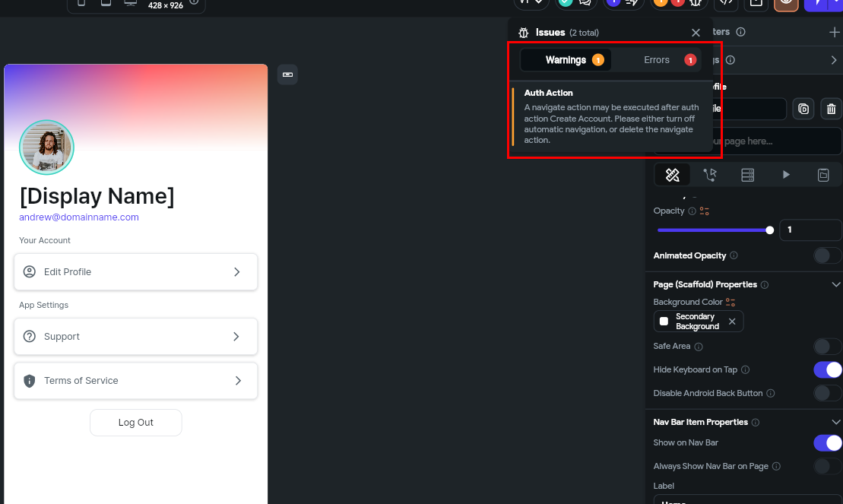Close the Issues popup panel
Screen dimensions: 843x504
click(696, 33)
